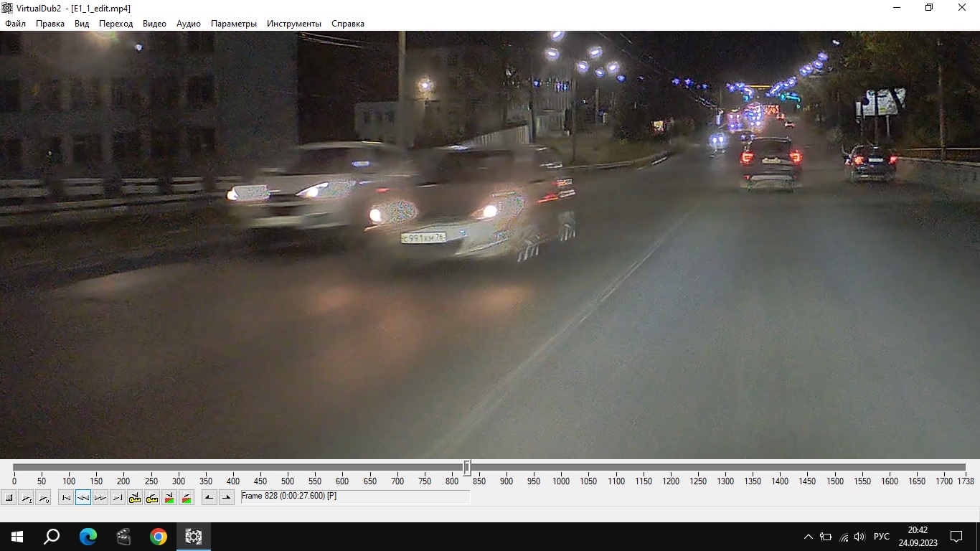Viewport: 980px width, 551px height.
Task: Click the Stop playback button
Action: click(x=9, y=497)
